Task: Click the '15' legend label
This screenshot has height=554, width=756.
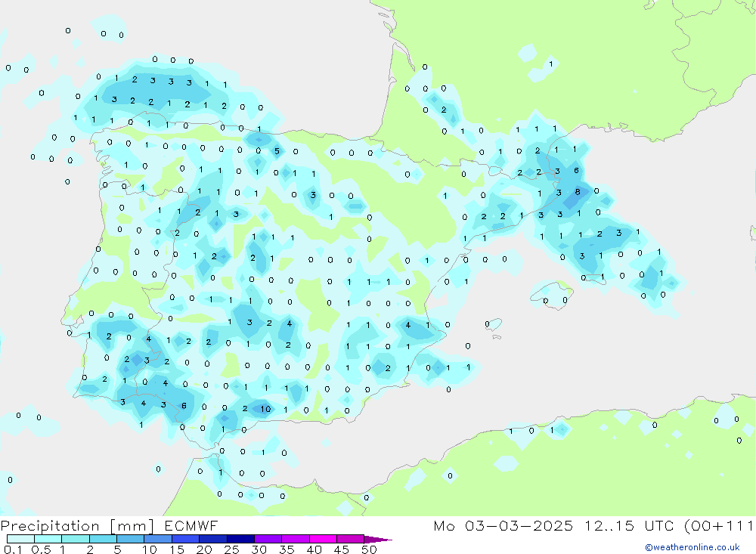Action: click(x=176, y=549)
